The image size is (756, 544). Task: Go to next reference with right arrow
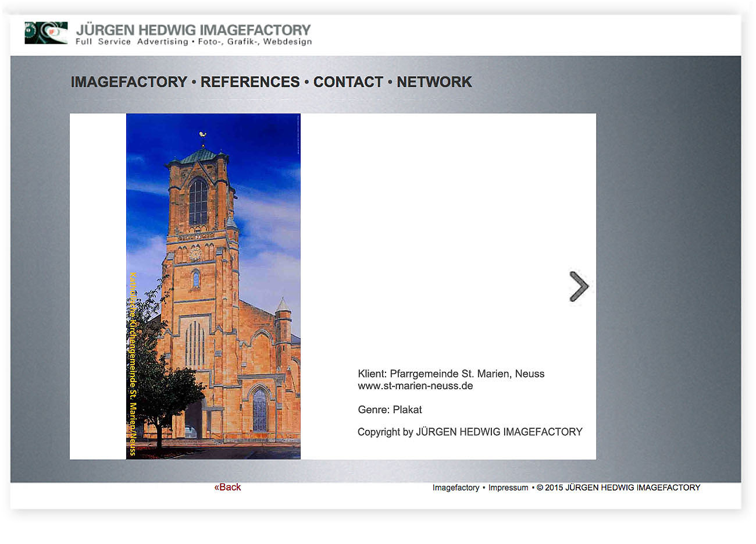(x=579, y=286)
